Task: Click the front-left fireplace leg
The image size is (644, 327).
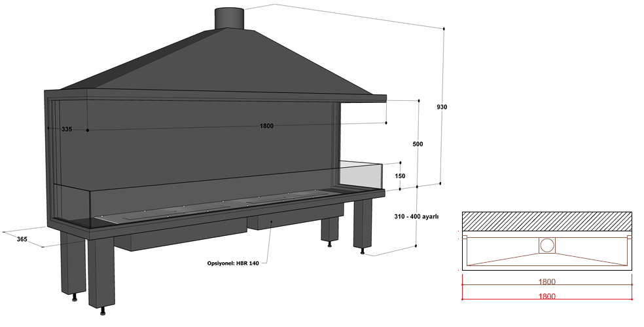Action: 101,272
